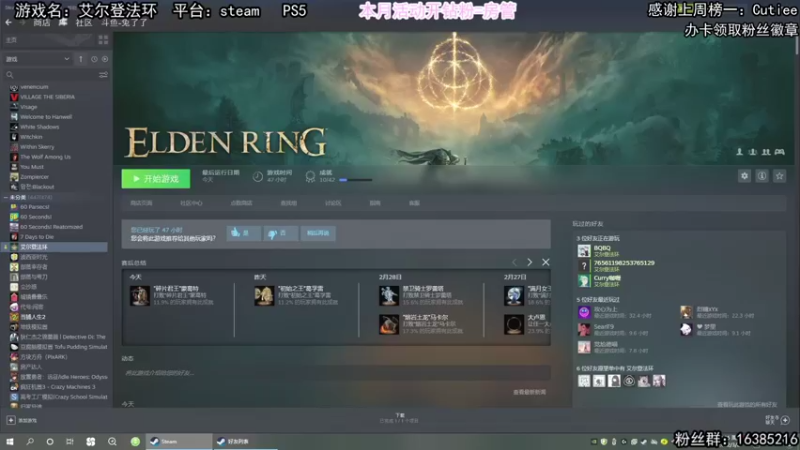Open the Windows Start menu
Image resolution: width=800 pixels, height=450 pixels.
(10, 442)
